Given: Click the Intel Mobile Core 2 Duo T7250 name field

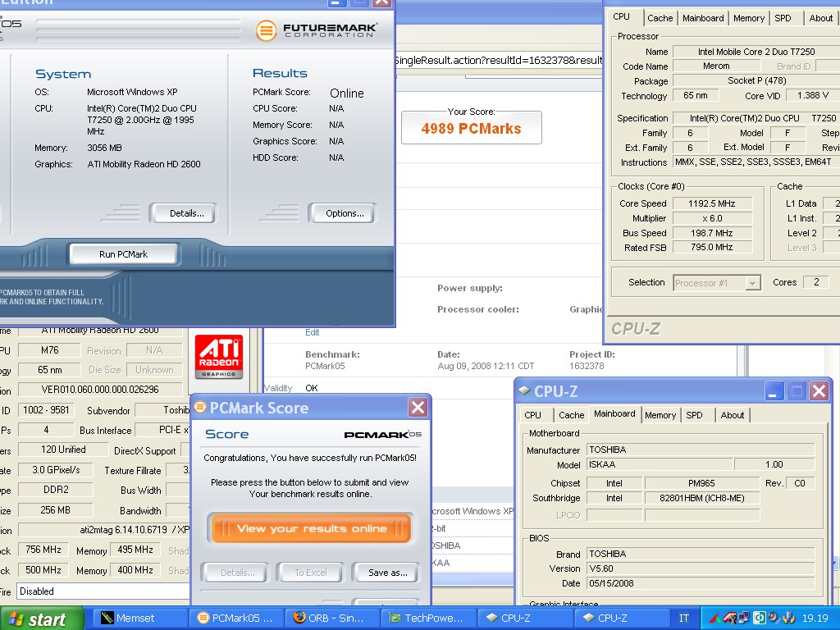Looking at the screenshot, I should pyautogui.click(x=756, y=52).
